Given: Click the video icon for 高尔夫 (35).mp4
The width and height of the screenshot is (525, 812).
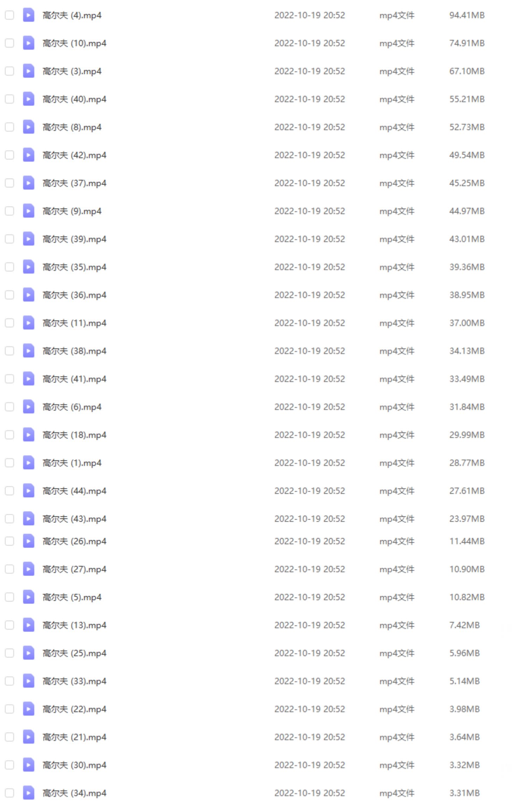Looking at the screenshot, I should (x=28, y=267).
